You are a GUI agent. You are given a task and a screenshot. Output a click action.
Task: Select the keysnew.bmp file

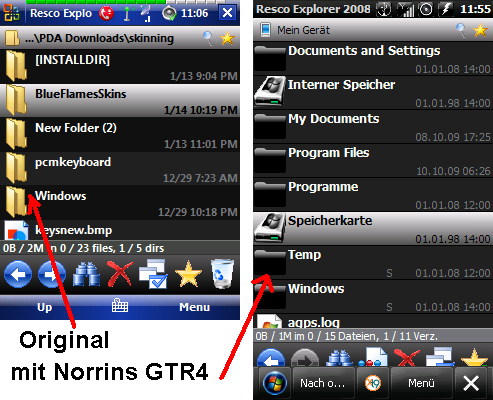click(120, 230)
